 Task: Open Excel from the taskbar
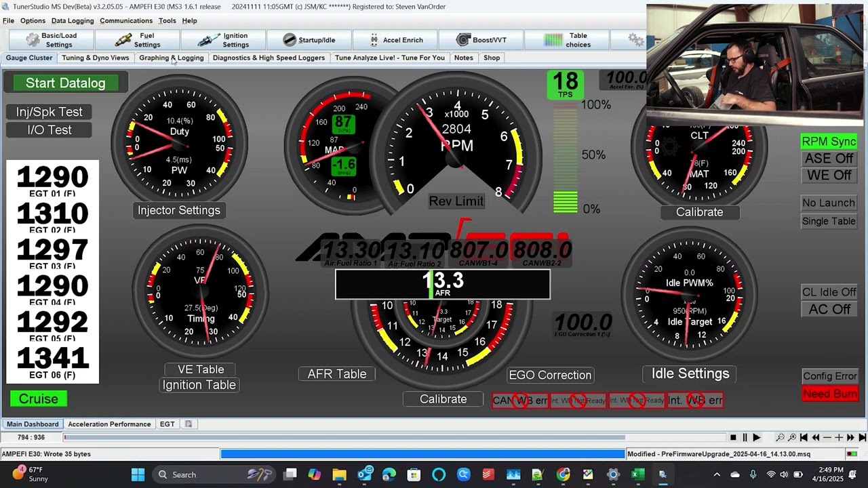coord(637,474)
